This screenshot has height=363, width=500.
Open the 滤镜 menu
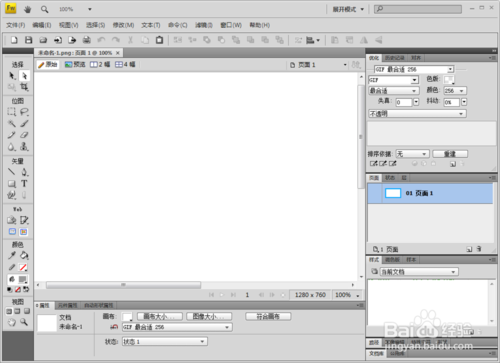pos(204,25)
